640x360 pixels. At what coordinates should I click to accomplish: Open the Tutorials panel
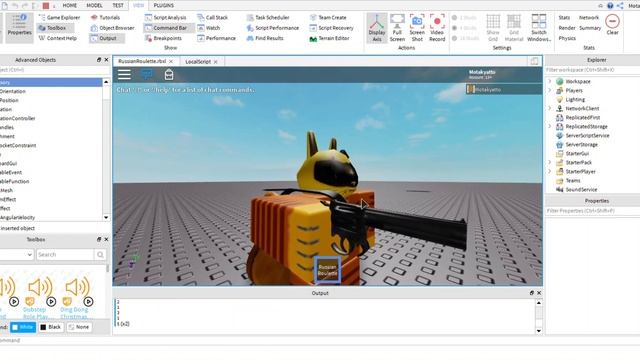coord(105,18)
